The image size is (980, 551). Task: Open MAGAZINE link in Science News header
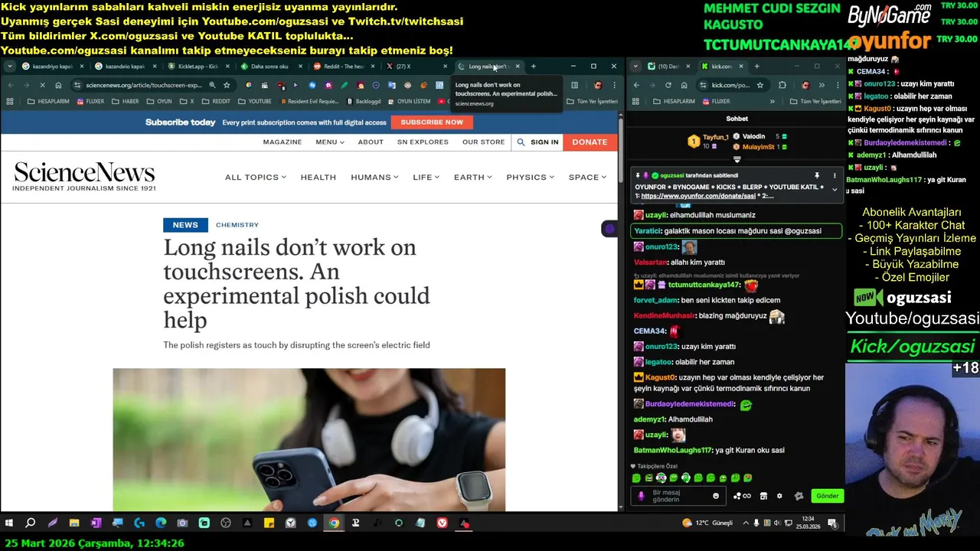coord(283,142)
